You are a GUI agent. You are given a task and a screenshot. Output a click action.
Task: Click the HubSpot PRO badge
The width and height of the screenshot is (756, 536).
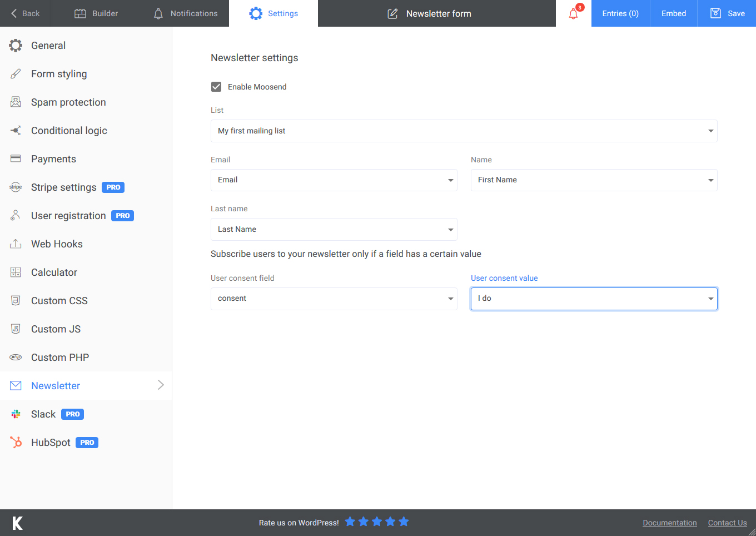[87, 443]
